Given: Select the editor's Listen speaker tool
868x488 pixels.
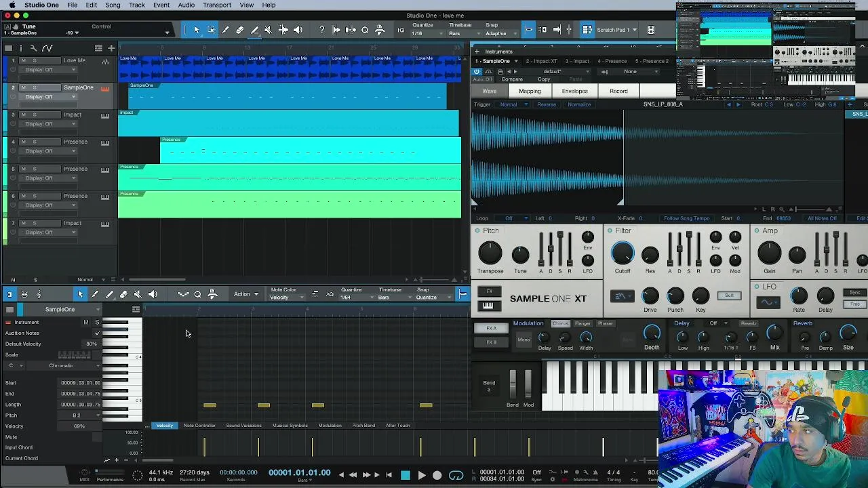Looking at the screenshot, I should click(x=153, y=294).
